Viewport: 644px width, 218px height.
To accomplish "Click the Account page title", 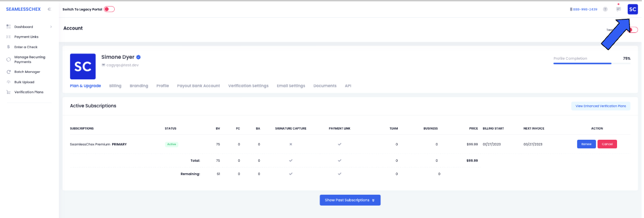I will coord(73,29).
